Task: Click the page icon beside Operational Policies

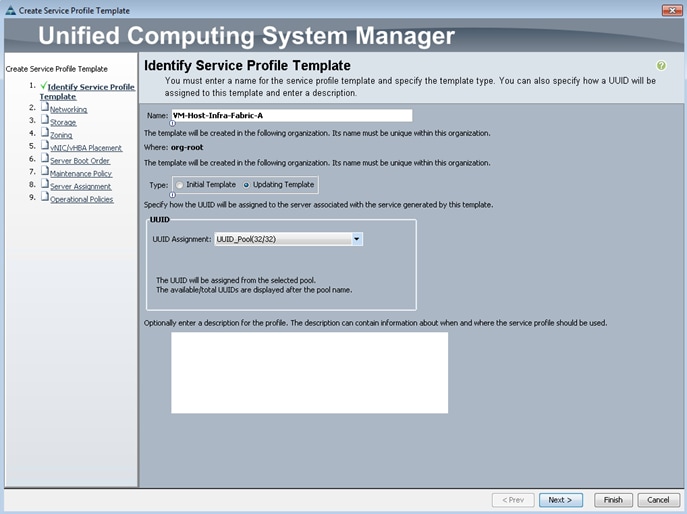Action: (45, 196)
